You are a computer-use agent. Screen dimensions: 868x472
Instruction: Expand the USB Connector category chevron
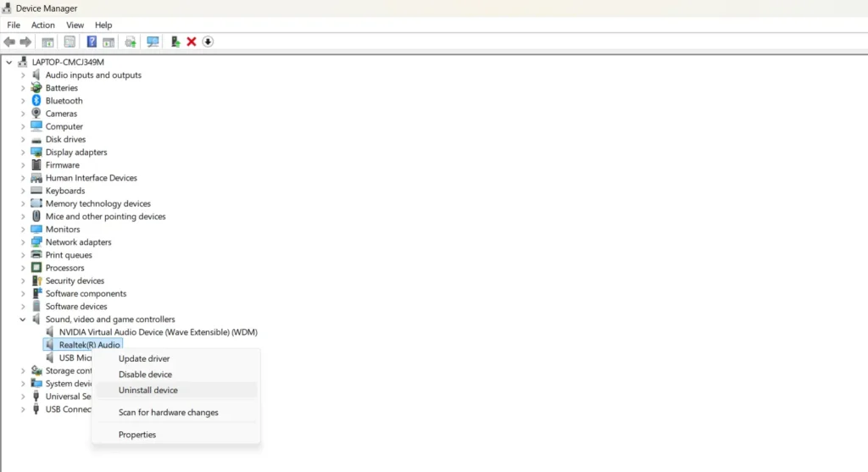(x=23, y=409)
